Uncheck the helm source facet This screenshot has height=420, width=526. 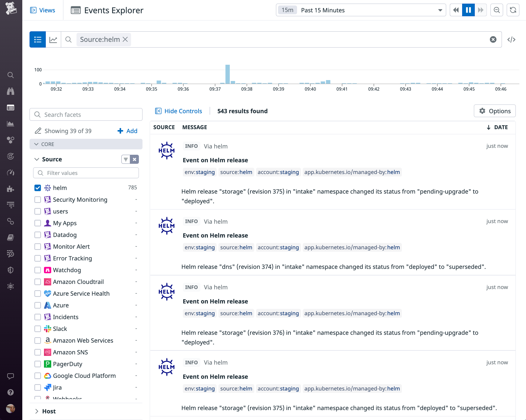click(37, 188)
